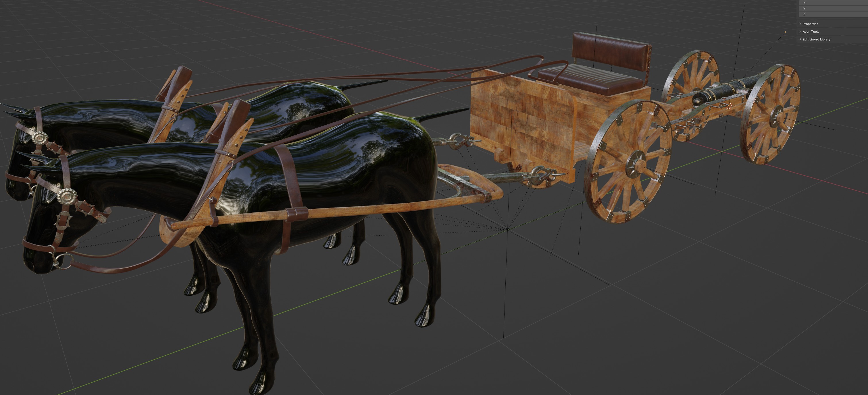Select the small orange light origin point

click(x=786, y=32)
